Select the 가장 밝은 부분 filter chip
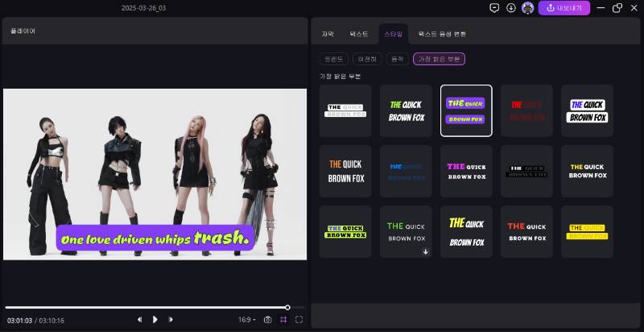 439,59
